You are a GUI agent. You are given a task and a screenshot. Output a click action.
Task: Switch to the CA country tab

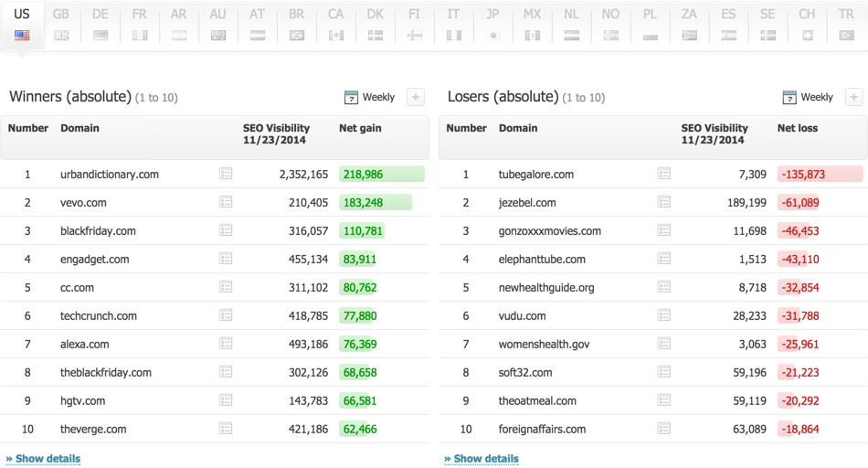click(335, 25)
